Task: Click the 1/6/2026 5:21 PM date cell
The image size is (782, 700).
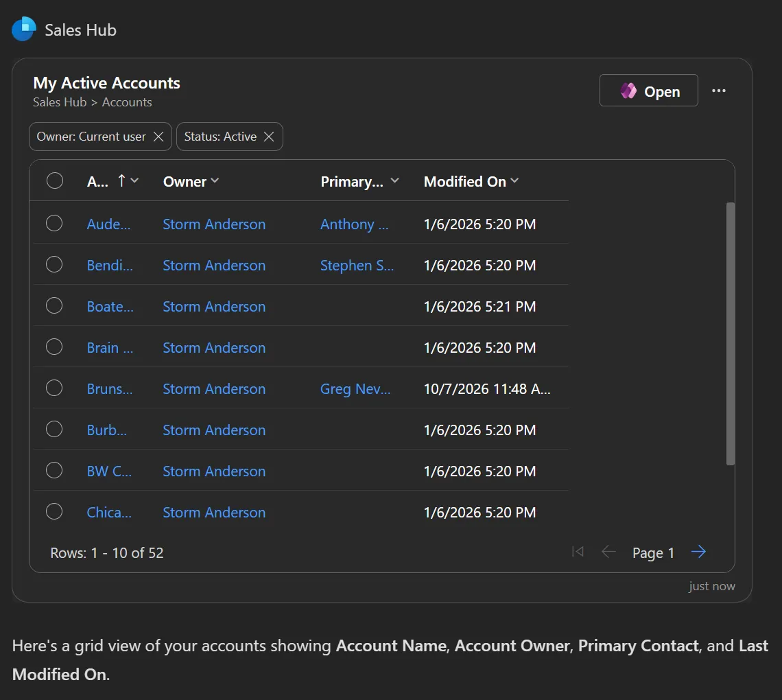Action: pyautogui.click(x=479, y=306)
